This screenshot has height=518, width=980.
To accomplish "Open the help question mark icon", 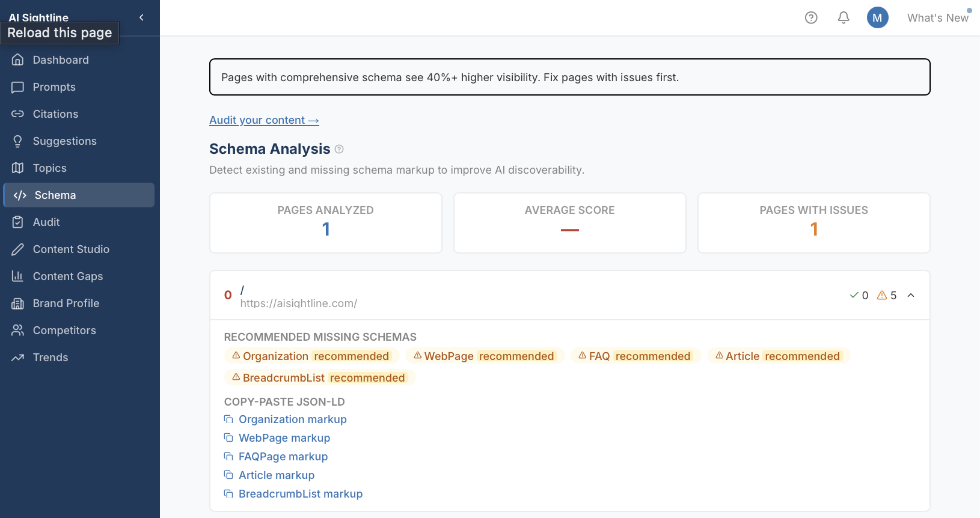I will point(811,18).
